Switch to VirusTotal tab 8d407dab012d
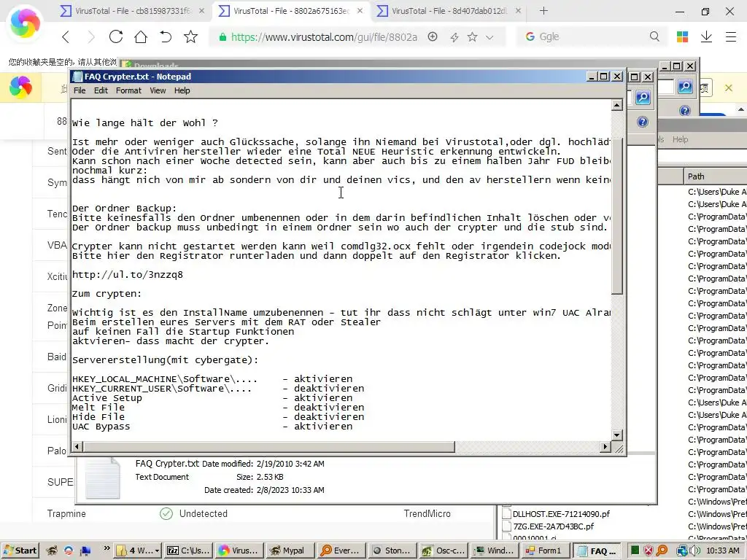 [x=449, y=10]
